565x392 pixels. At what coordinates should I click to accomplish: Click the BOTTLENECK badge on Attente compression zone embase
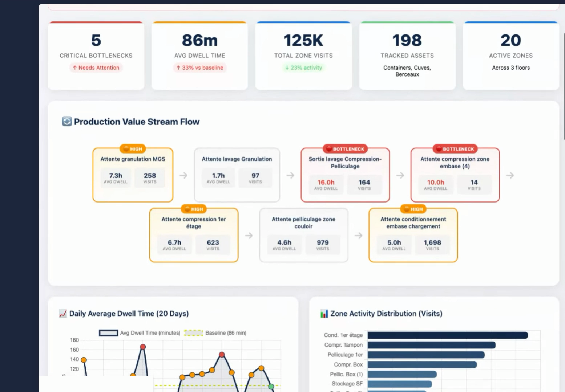(x=455, y=149)
